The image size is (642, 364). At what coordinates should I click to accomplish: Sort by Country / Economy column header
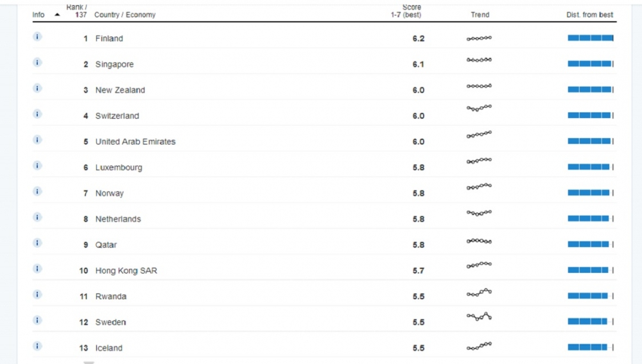[x=125, y=15]
